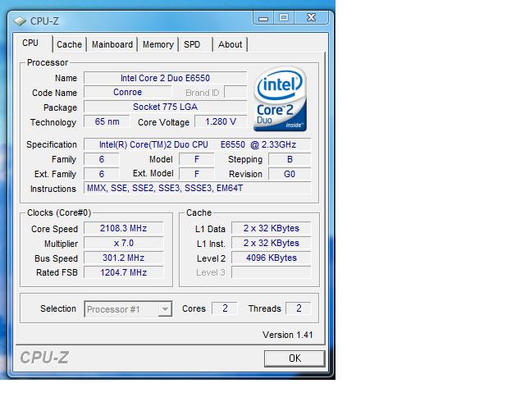Click the Threads value 2
Screen dimensions: 525x420
tap(299, 308)
